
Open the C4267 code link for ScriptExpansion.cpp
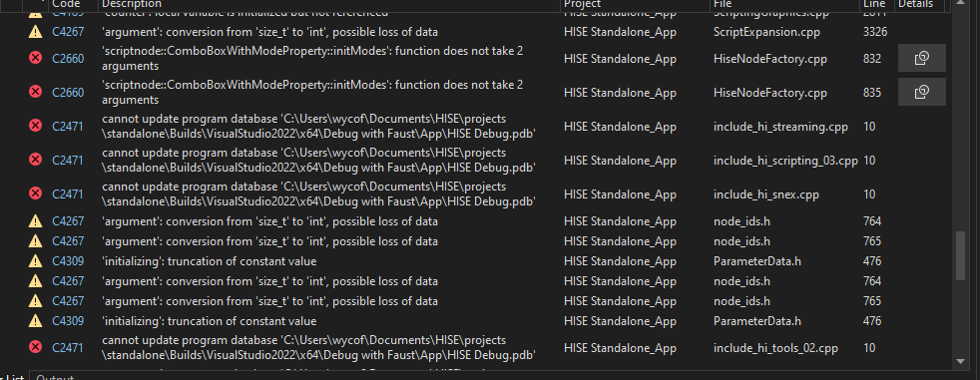coord(68,32)
